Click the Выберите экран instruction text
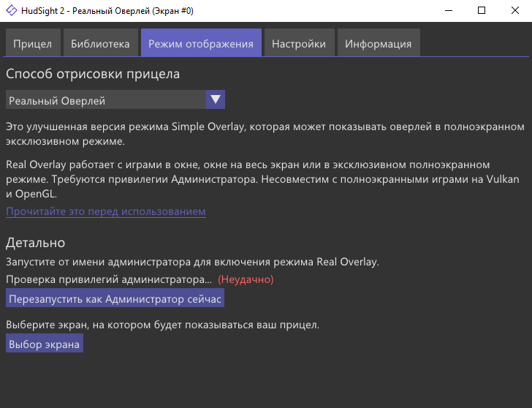The width and height of the screenshot is (532, 408). 162,325
